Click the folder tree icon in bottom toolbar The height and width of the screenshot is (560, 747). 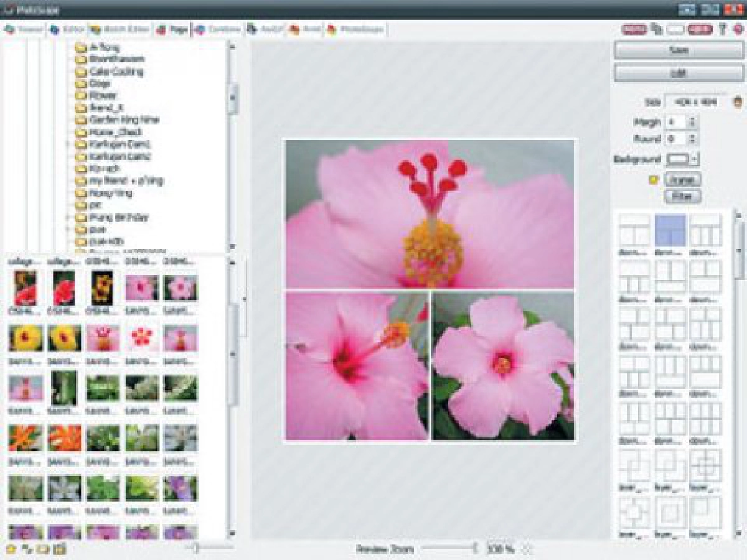tap(27, 549)
